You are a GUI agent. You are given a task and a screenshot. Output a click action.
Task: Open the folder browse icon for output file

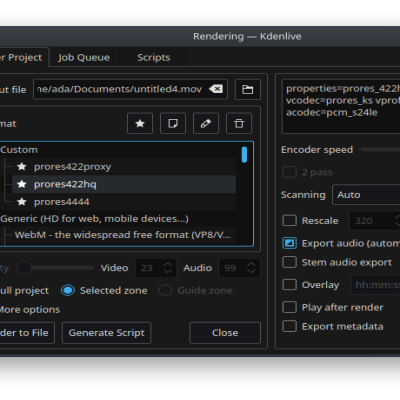[x=247, y=89]
